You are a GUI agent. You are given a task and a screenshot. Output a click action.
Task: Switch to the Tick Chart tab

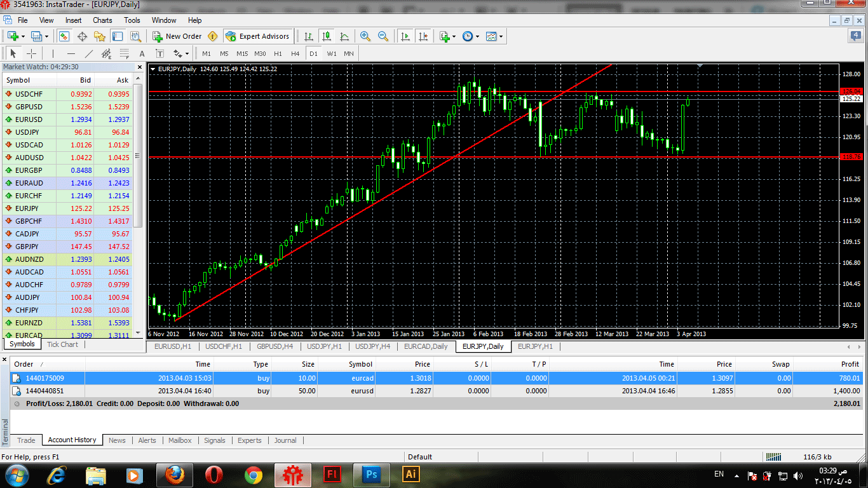[x=62, y=344]
